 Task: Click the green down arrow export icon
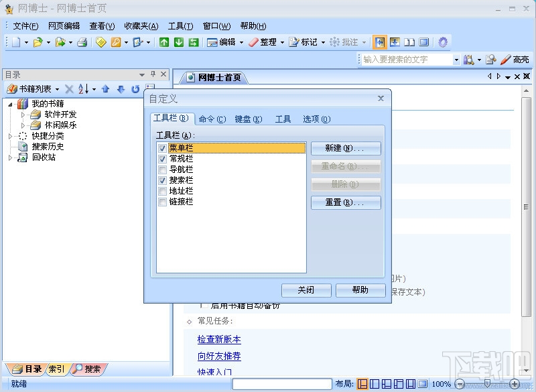click(x=180, y=42)
